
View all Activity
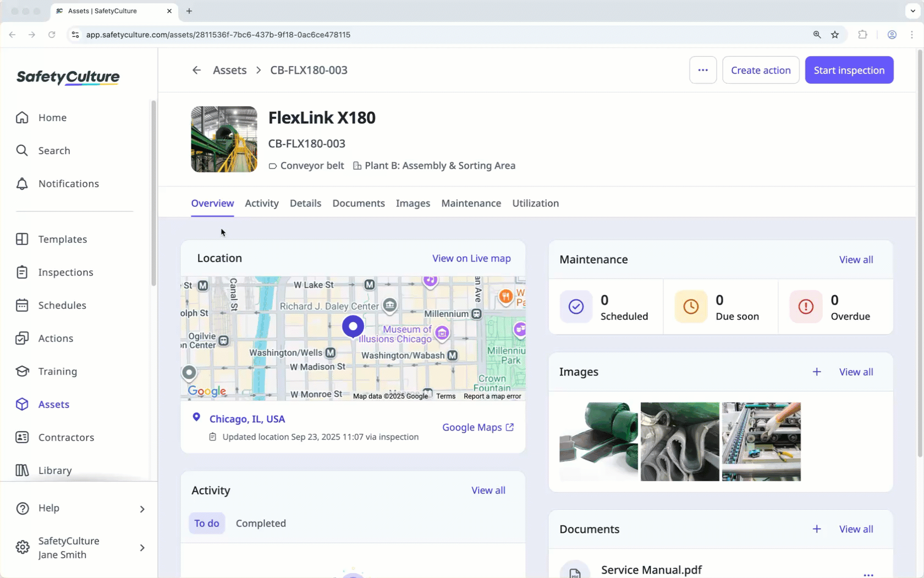pos(488,490)
